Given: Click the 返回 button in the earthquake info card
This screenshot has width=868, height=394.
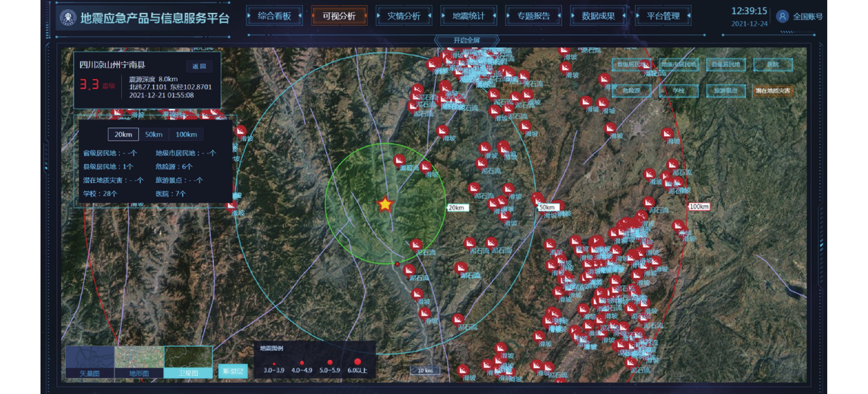Looking at the screenshot, I should click(199, 66).
